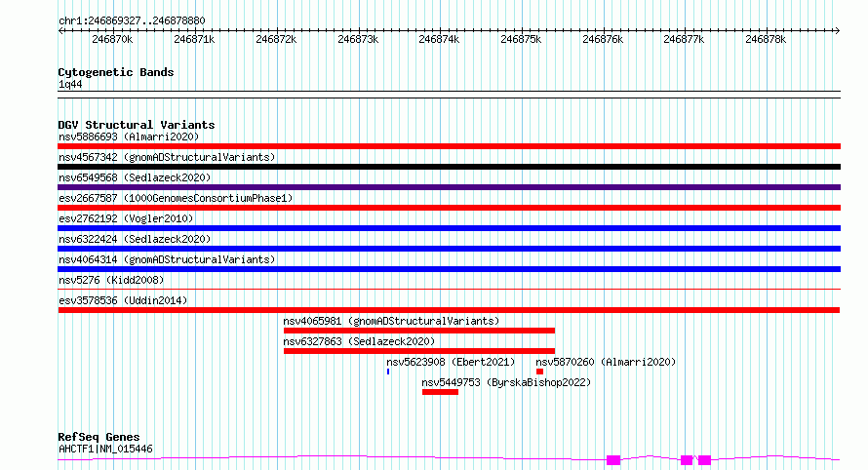Open variant nsv4064314 (gnomADStructuralVariants) label
Image resolution: width=868 pixels, height=470 pixels.
click(x=167, y=259)
